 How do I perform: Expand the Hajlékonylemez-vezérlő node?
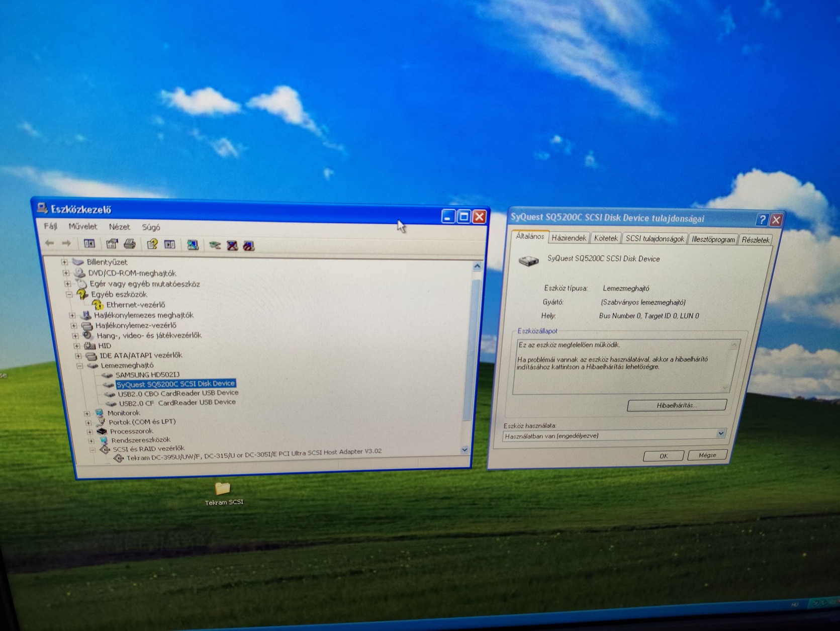point(74,326)
